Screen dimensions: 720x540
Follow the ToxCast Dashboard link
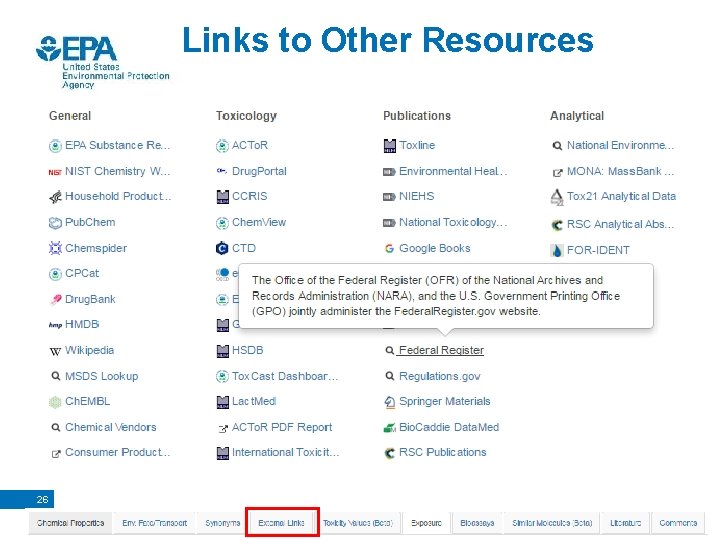click(x=285, y=376)
